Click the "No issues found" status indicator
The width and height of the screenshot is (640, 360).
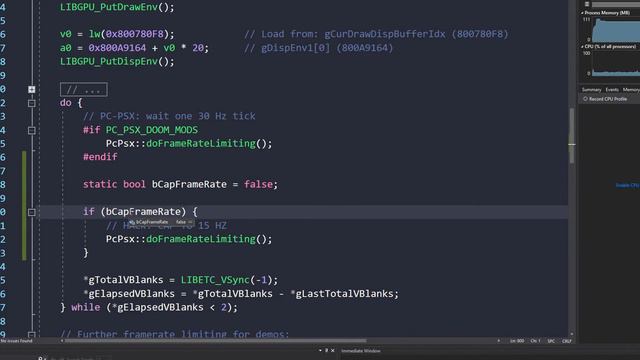click(16, 341)
